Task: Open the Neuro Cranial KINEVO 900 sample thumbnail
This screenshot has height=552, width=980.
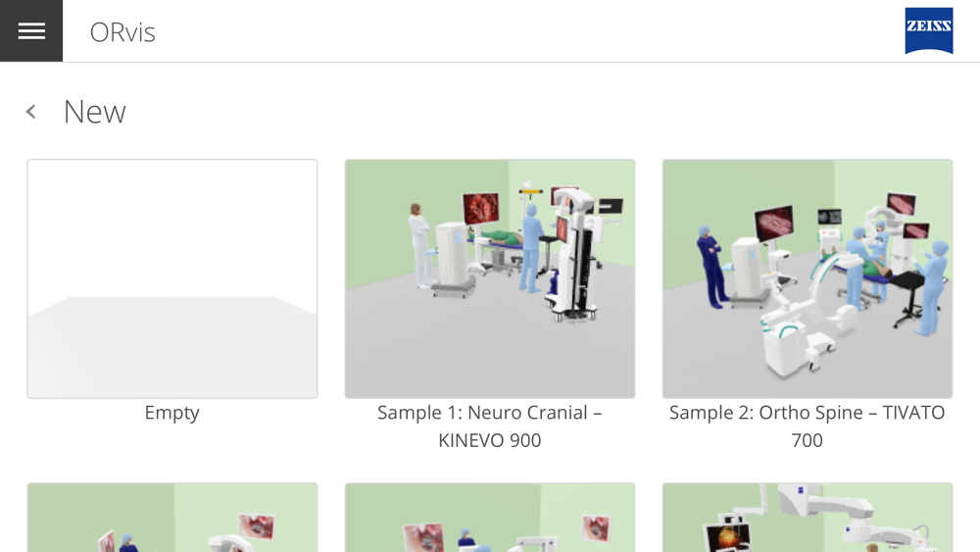Action: coord(490,278)
